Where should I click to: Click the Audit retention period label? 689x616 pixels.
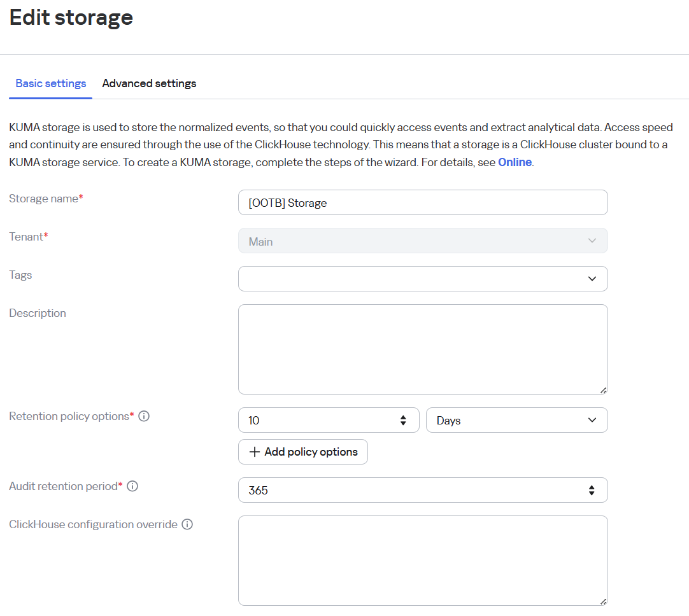tap(66, 486)
